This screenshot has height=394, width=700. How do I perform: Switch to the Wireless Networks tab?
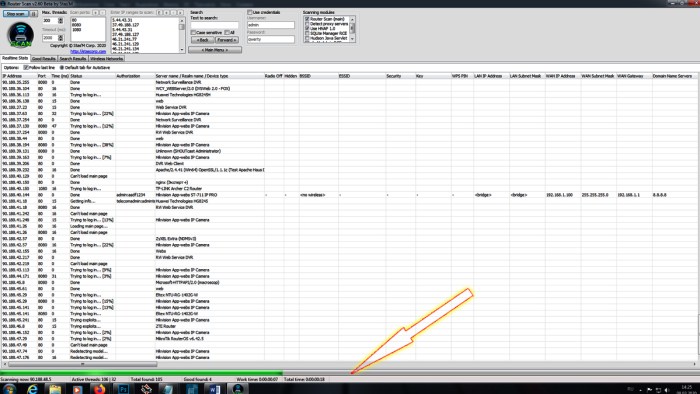coord(106,58)
